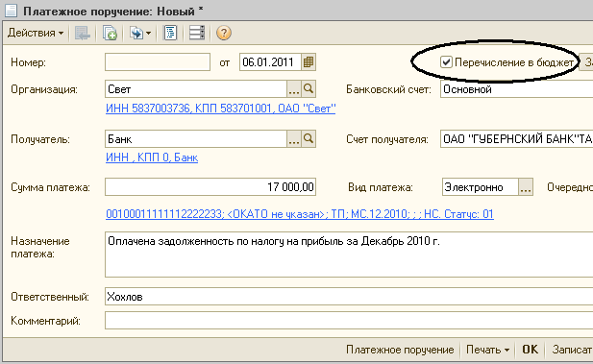This screenshot has width=593, height=364.
Task: Click the Организация field with Свет
Action: pos(196,89)
